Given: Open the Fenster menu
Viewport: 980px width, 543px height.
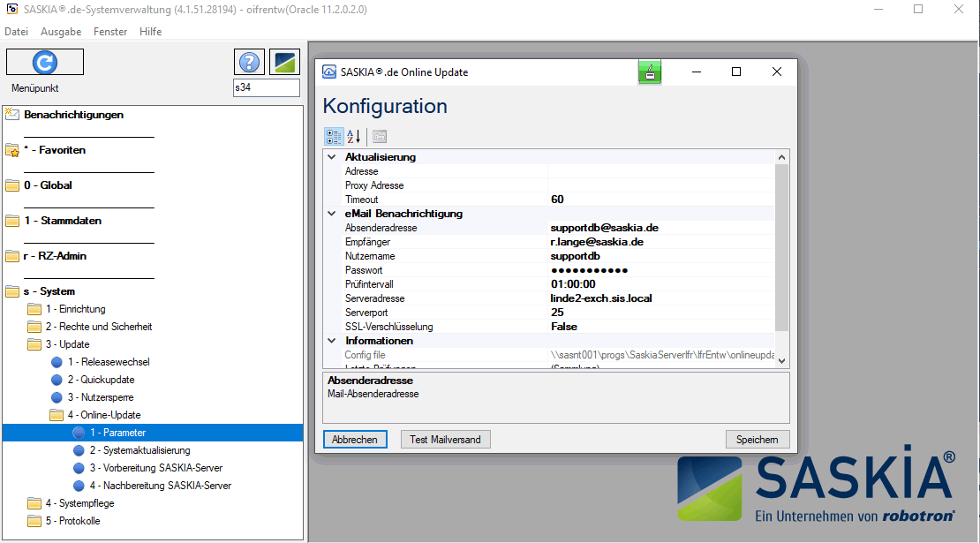Looking at the screenshot, I should pyautogui.click(x=110, y=32).
